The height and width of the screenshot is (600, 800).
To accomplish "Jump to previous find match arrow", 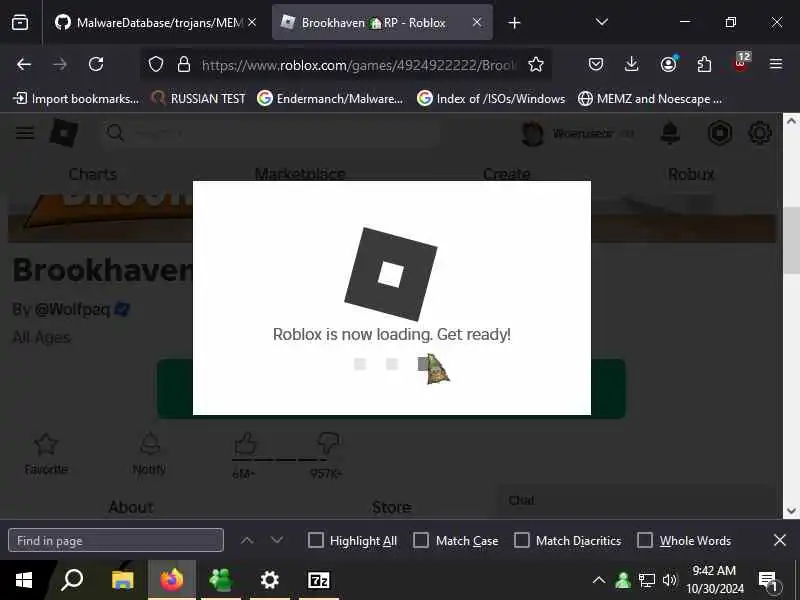I will coord(247,540).
